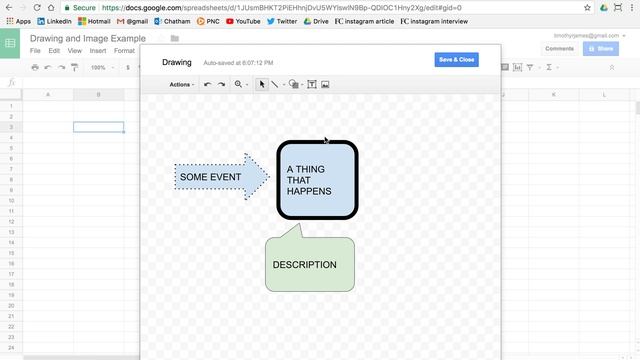
Task: Click the Comments button
Action: pos(559,49)
